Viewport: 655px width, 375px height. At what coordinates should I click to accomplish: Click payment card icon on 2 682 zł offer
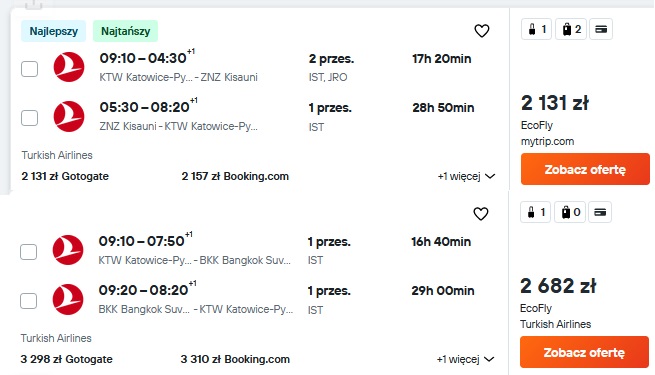point(600,212)
